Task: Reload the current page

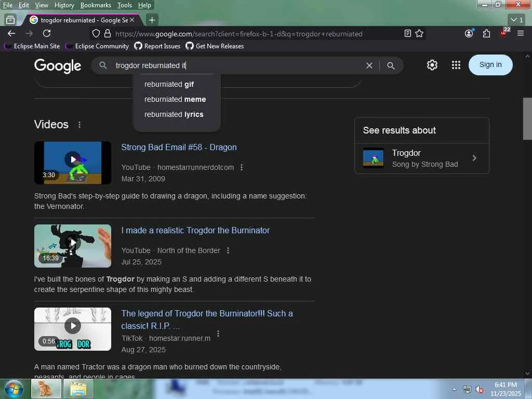Action: (47, 33)
